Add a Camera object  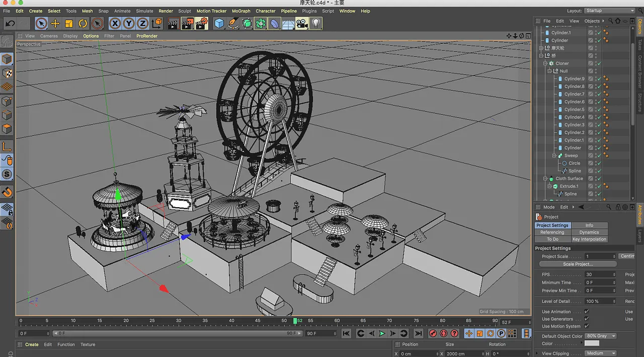click(302, 23)
